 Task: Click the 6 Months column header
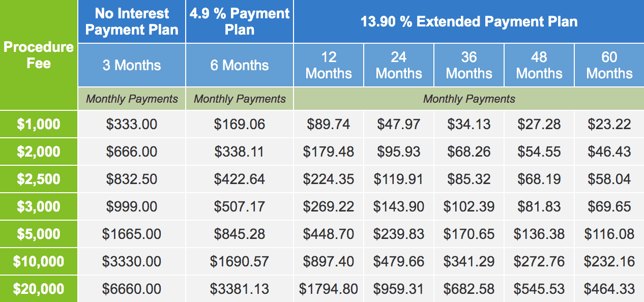pyautogui.click(x=240, y=65)
